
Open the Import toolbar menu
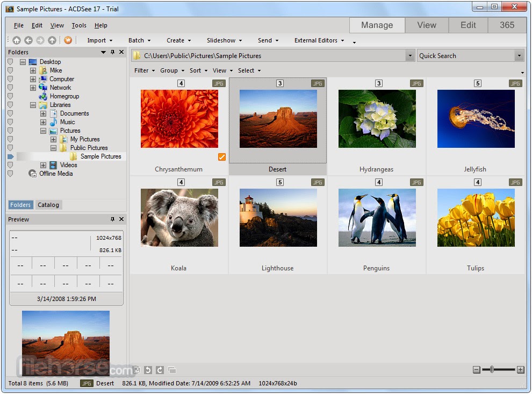(x=100, y=40)
